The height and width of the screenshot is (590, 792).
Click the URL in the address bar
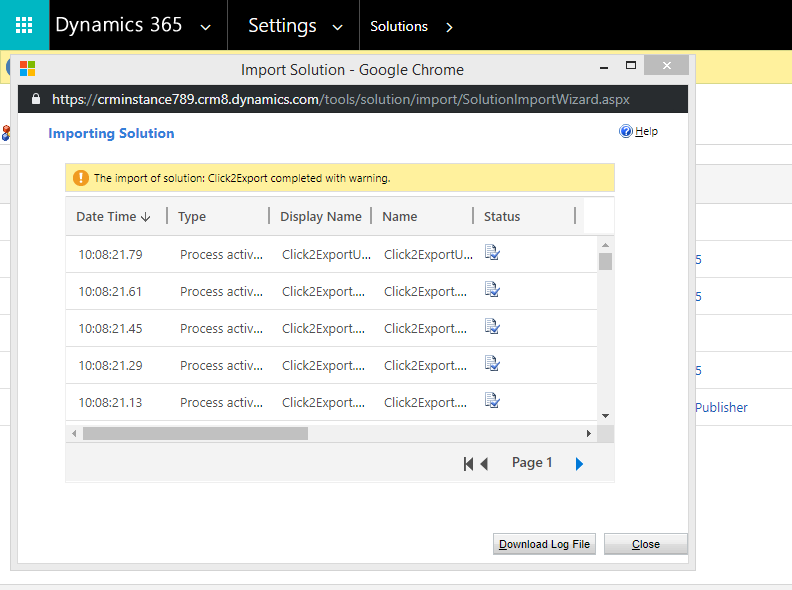click(x=341, y=99)
